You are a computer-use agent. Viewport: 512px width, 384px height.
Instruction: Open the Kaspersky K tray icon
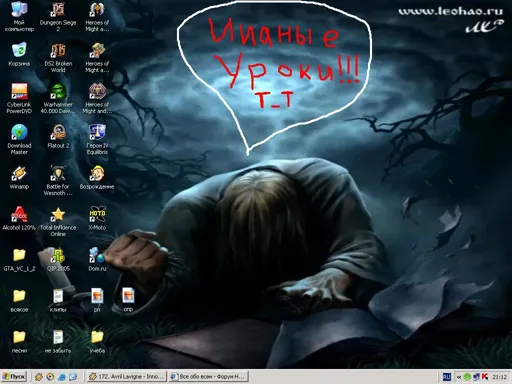pos(485,377)
